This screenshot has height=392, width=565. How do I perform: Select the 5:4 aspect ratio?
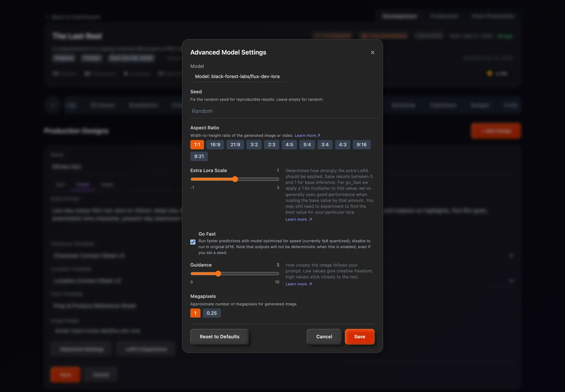click(x=307, y=145)
